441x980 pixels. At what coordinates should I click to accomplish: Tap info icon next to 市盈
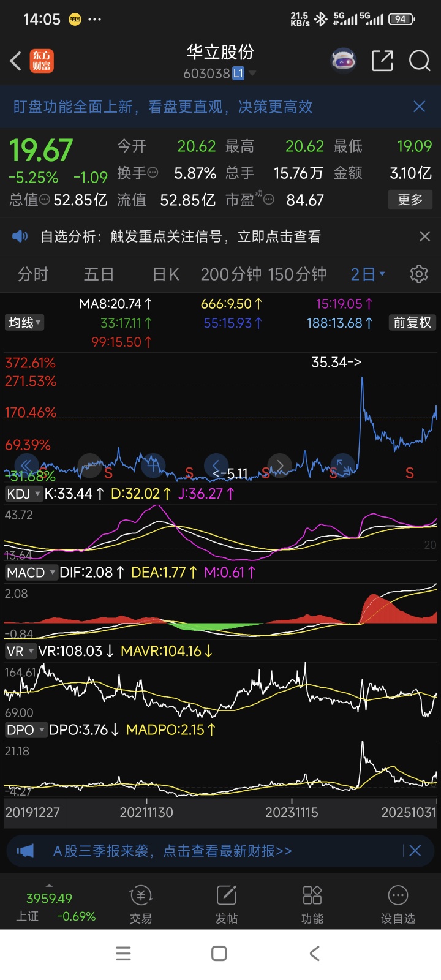269,200
